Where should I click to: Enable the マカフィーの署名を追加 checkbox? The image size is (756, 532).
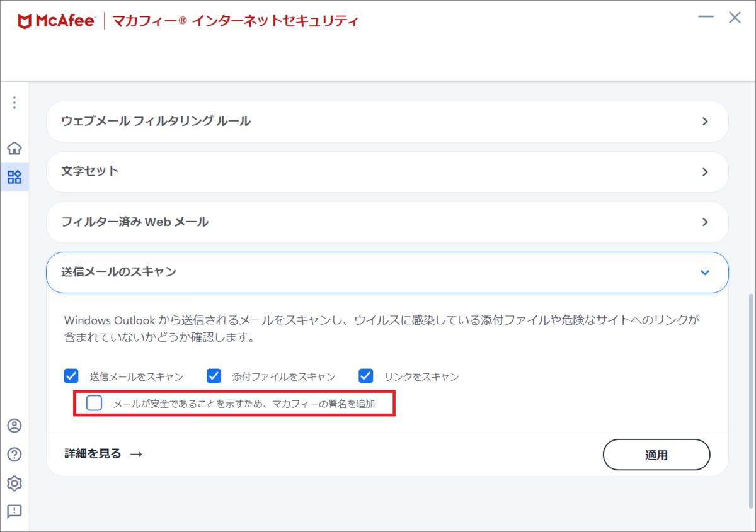94,402
